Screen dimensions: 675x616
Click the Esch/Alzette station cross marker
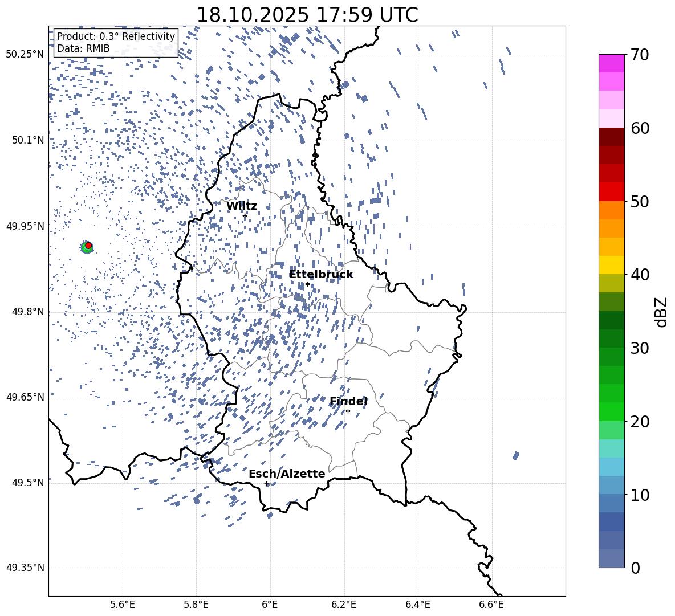[266, 483]
